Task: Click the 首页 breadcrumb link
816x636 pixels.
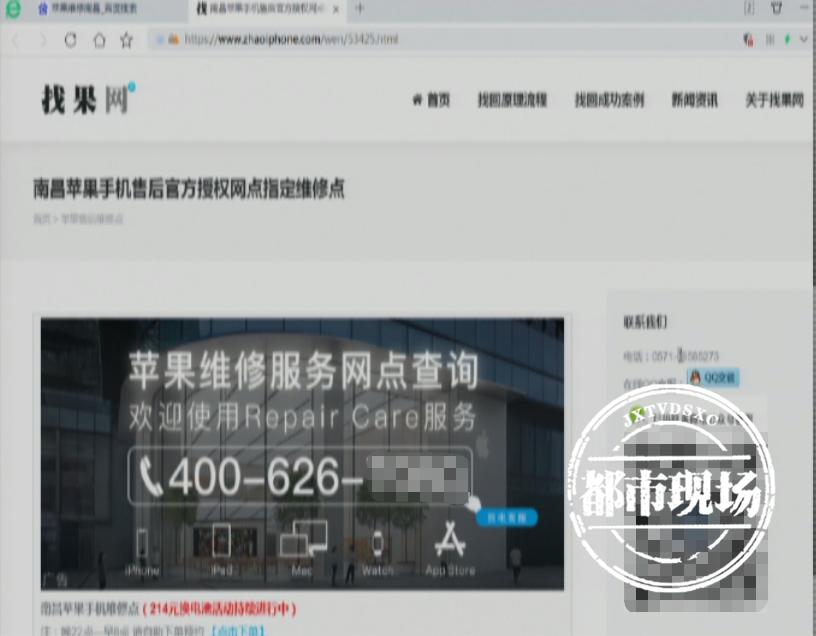Action: 41,219
